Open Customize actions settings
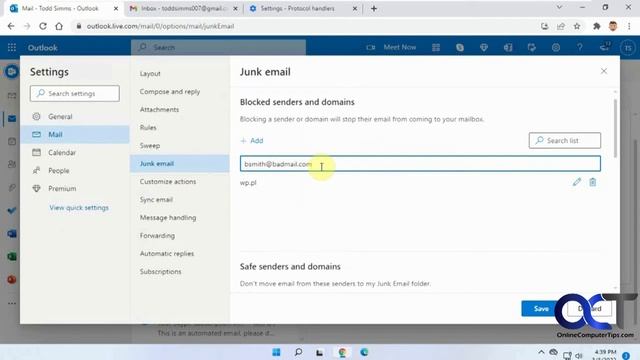Viewport: 640px width, 360px height. (x=180, y=181)
